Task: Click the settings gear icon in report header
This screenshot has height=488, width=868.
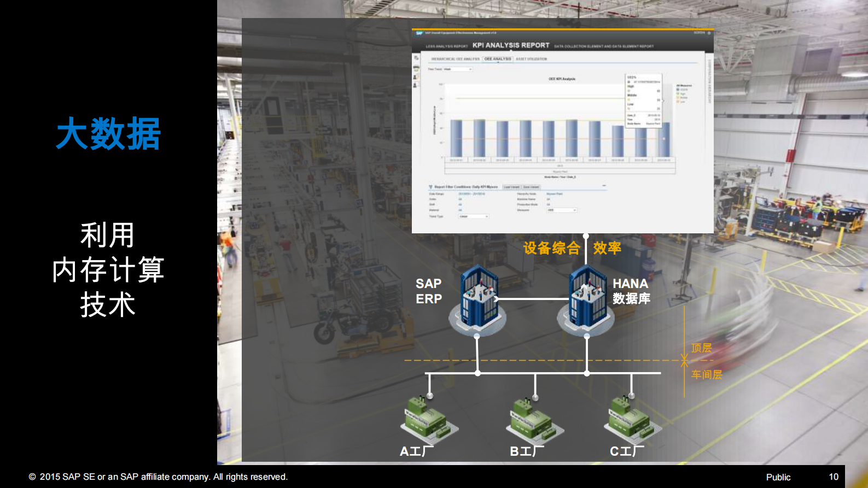Action: click(x=709, y=33)
